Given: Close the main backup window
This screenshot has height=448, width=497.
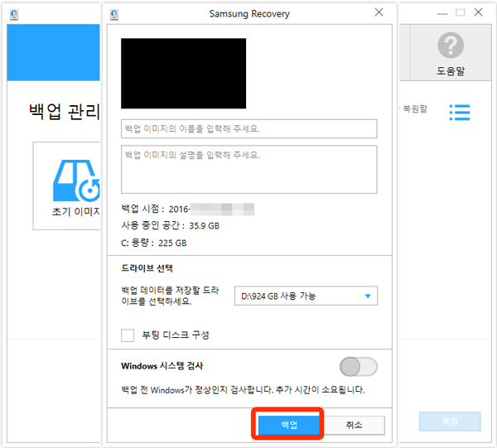Looking at the screenshot, I should tap(478, 12).
